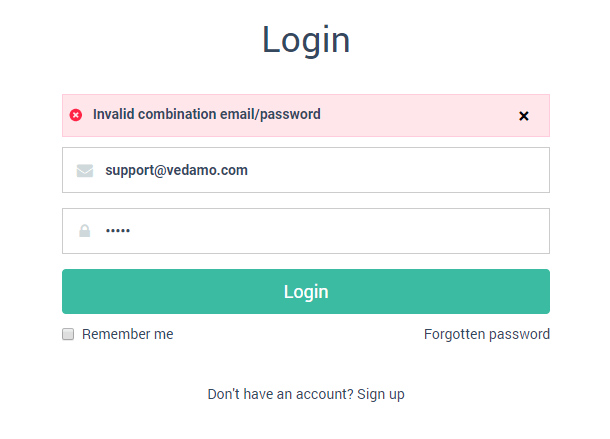This screenshot has height=439, width=610.
Task: Enable the Remember me checkbox
Action: (x=68, y=334)
